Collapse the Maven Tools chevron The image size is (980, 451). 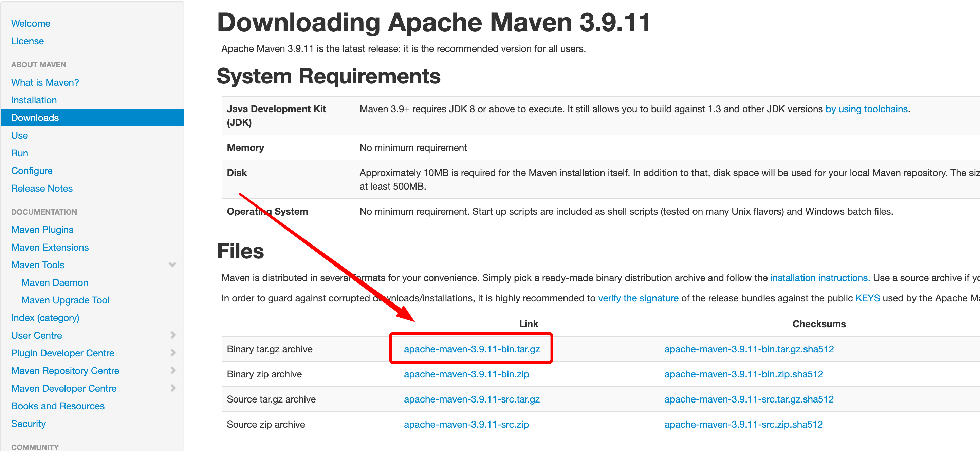coord(172,265)
